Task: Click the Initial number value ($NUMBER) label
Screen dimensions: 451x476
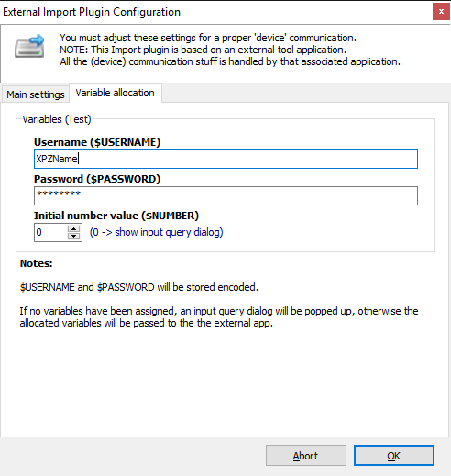Action: tap(116, 216)
